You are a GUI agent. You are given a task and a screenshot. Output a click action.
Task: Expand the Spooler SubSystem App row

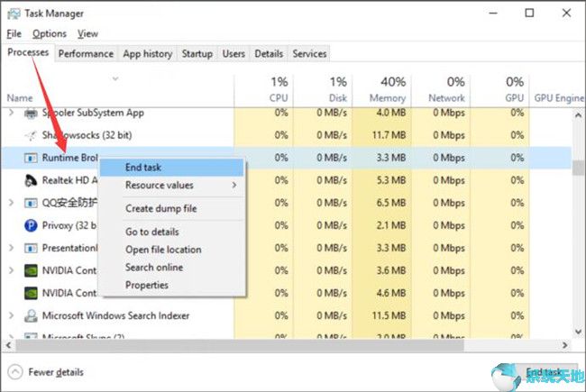(11, 113)
